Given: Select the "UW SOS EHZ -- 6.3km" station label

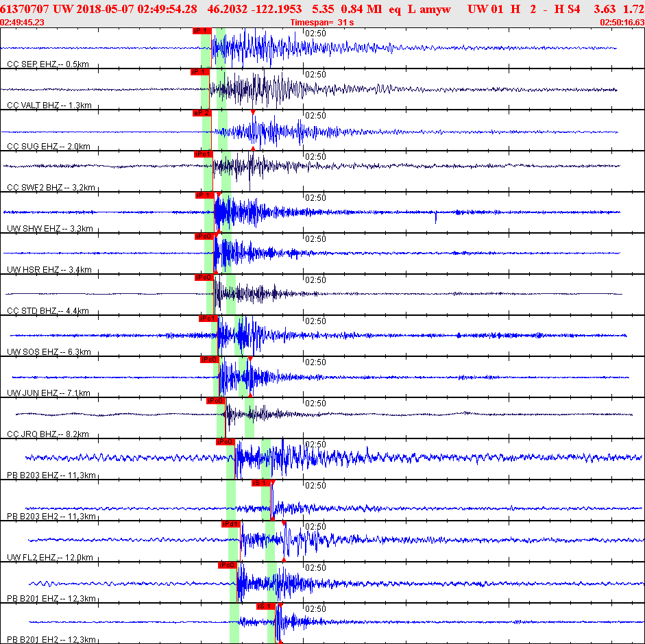Looking at the screenshot, I should pos(49,352).
